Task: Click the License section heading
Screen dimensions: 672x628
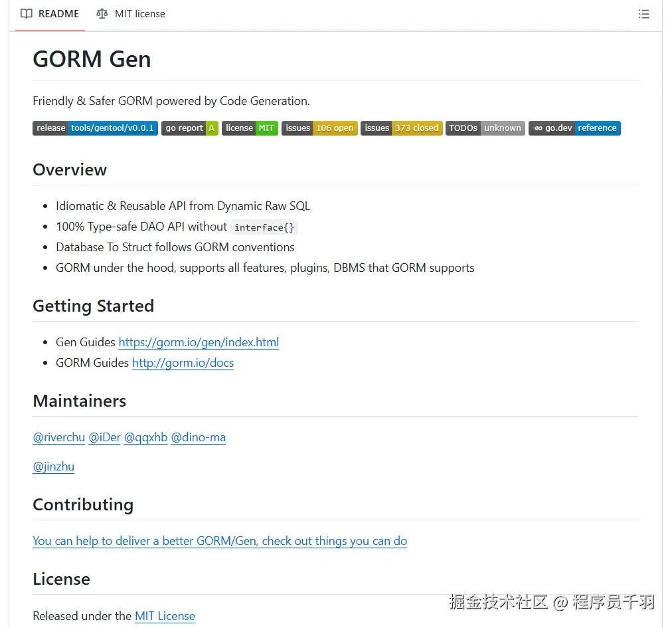Action: (61, 579)
